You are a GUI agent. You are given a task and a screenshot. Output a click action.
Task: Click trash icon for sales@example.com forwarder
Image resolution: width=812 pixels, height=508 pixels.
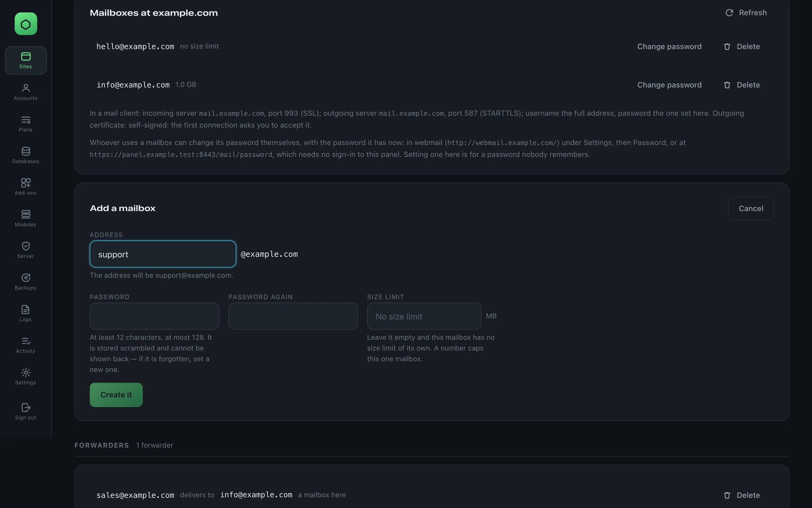click(727, 495)
